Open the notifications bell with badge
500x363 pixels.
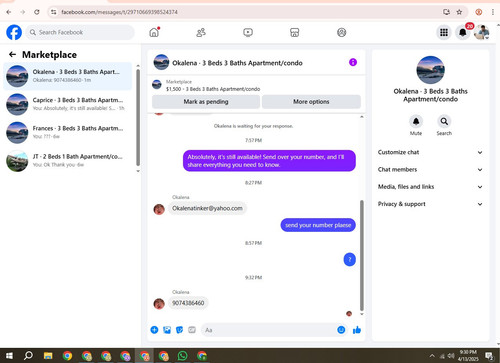pyautogui.click(x=463, y=32)
